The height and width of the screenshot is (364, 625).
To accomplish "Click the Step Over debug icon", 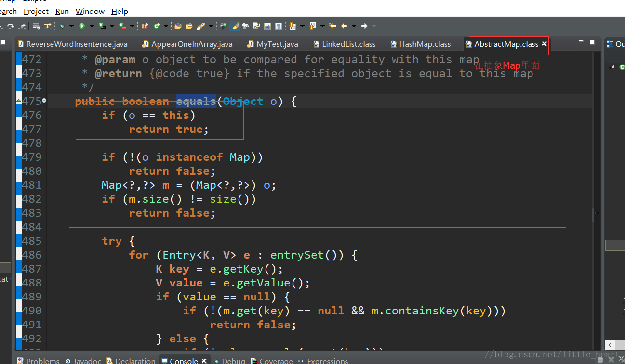I will click(11, 26).
